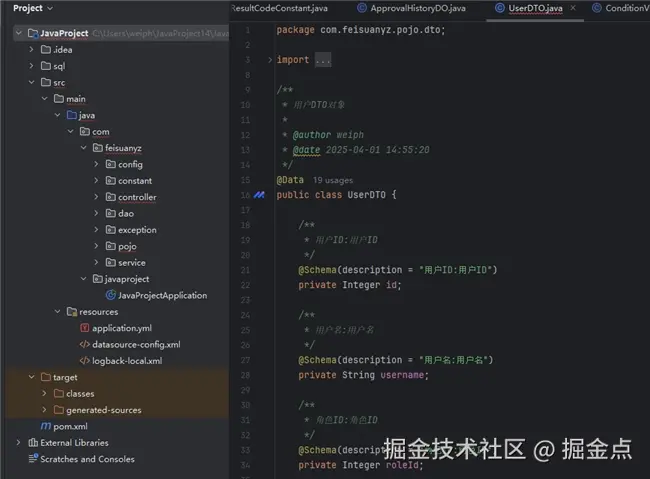The image size is (650, 479).
Task: Collapse the java source folder
Action: click(x=57, y=115)
